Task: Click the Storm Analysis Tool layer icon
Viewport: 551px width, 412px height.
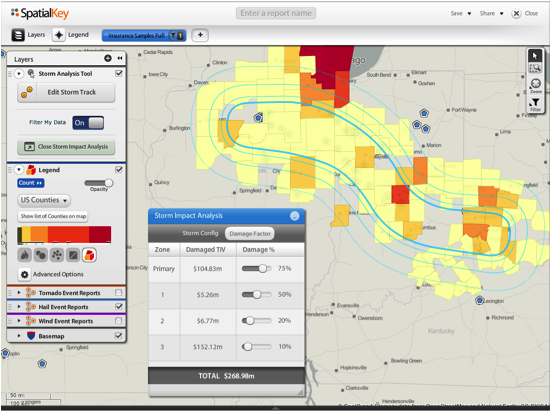Action: 31,73
